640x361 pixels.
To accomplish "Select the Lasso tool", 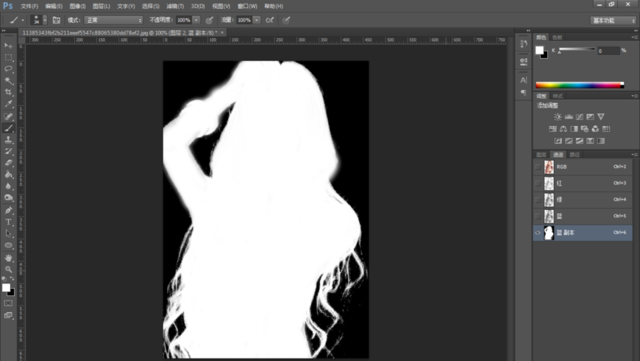I will (x=8, y=69).
